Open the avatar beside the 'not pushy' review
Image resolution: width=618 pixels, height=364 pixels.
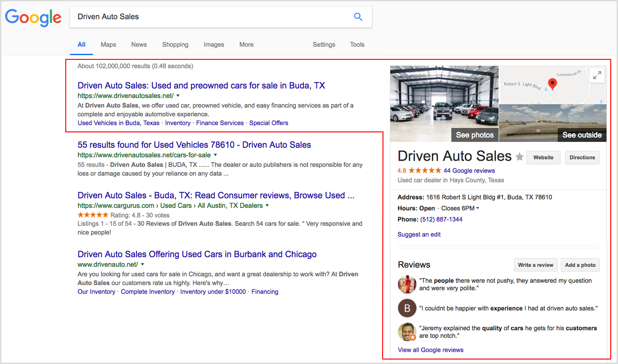407,284
